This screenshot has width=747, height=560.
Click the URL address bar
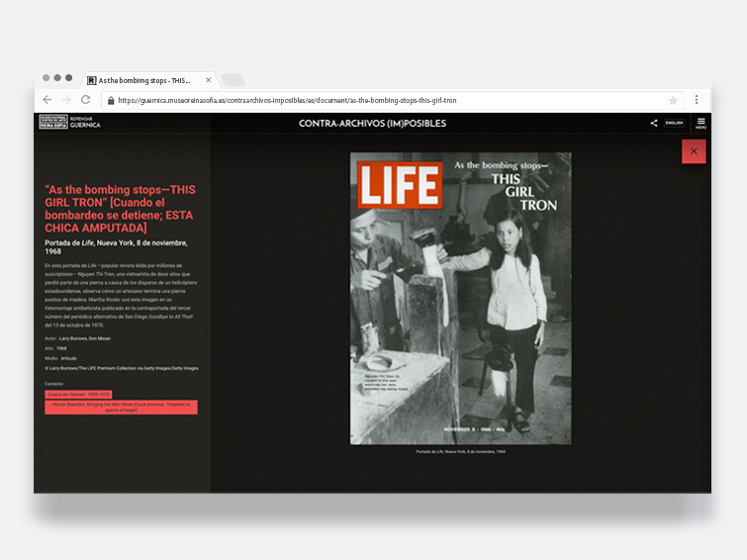click(x=392, y=101)
